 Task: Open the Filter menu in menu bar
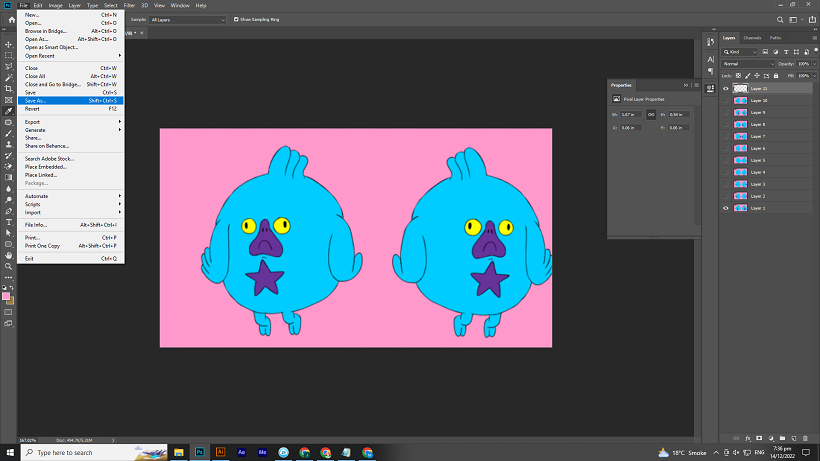pyautogui.click(x=129, y=5)
